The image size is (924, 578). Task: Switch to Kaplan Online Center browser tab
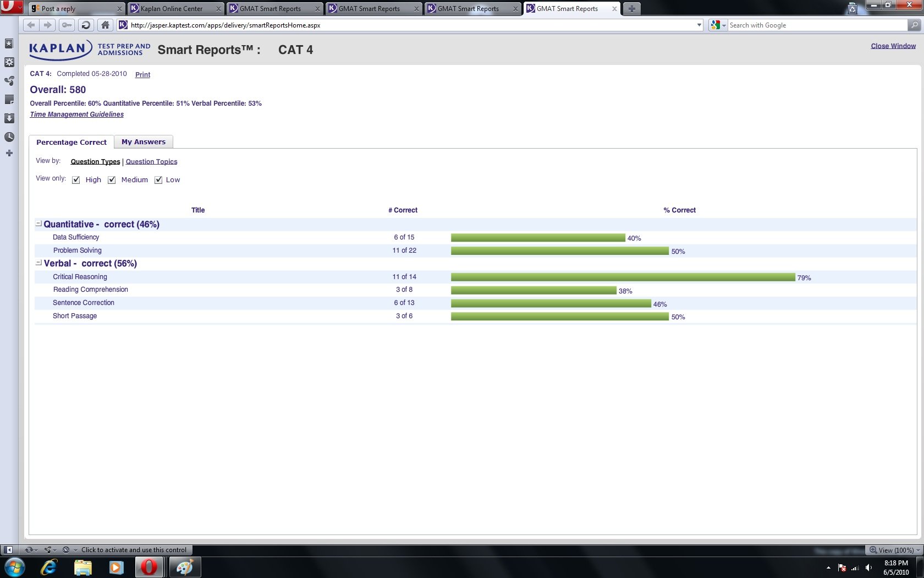tap(172, 9)
